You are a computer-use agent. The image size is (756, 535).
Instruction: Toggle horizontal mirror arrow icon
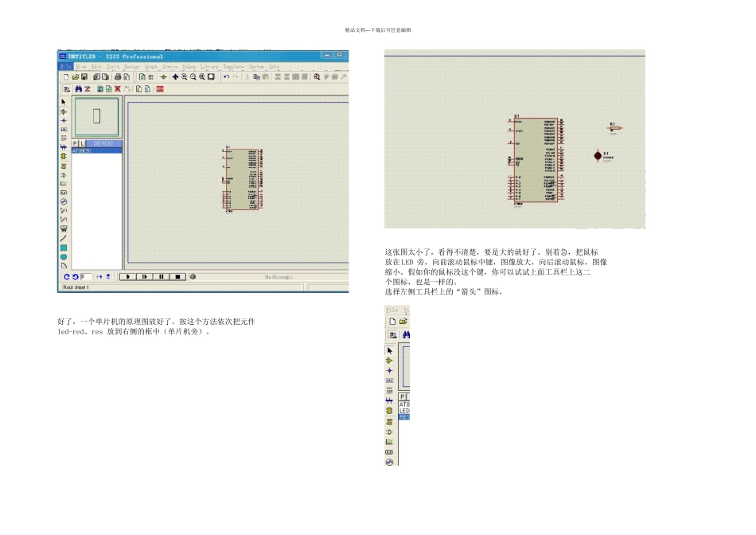click(99, 277)
